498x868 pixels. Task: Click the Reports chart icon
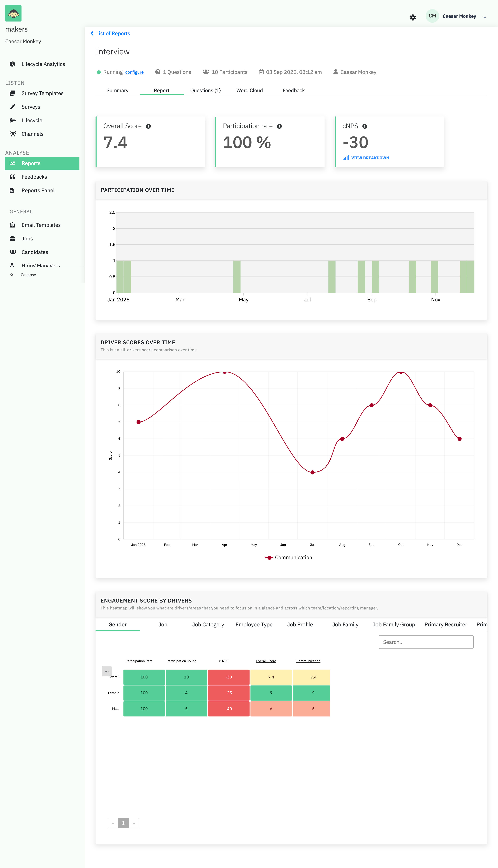coord(12,163)
